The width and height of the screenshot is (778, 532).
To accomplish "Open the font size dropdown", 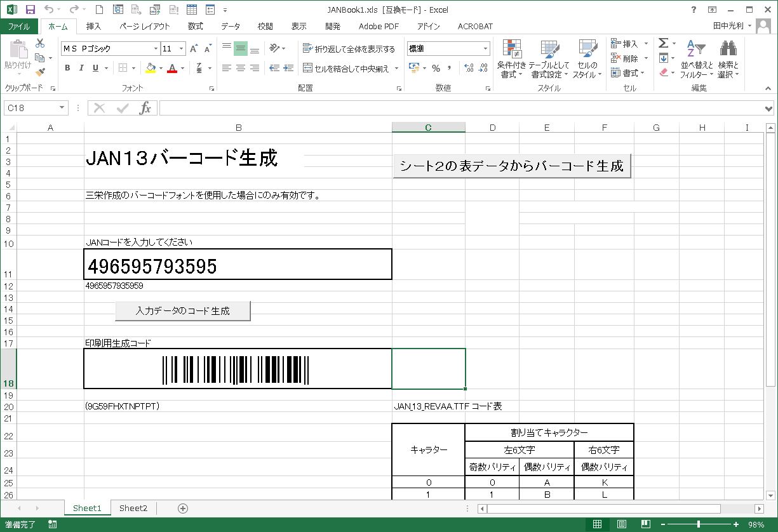I will point(182,49).
